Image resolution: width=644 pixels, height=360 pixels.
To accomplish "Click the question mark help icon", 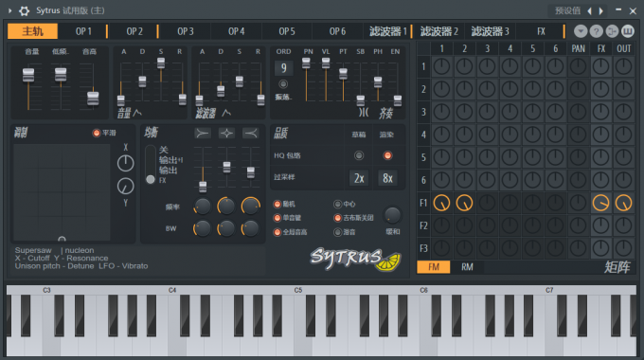I will (x=596, y=31).
